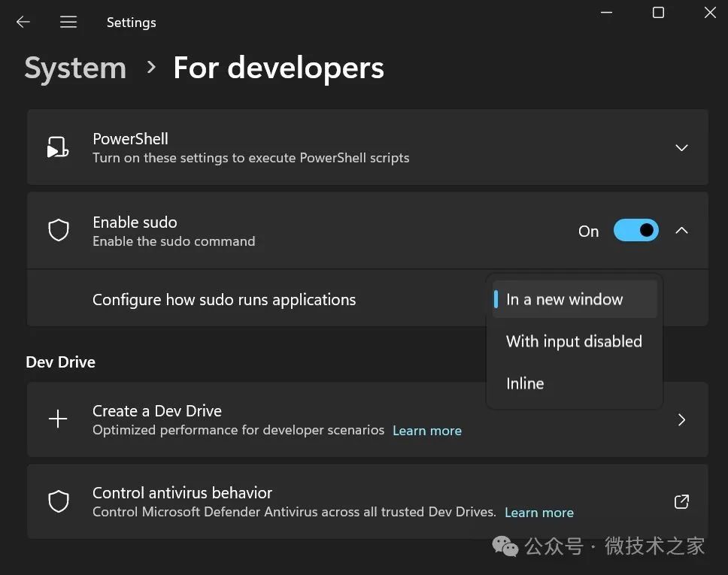Open the hamburger navigation menu
The width and height of the screenshot is (728, 575).
(68, 22)
